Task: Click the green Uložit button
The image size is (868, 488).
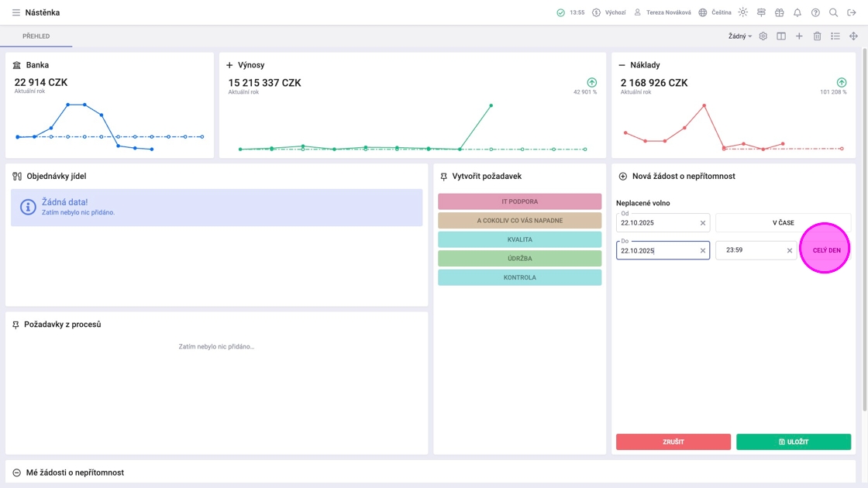Action: coord(794,442)
